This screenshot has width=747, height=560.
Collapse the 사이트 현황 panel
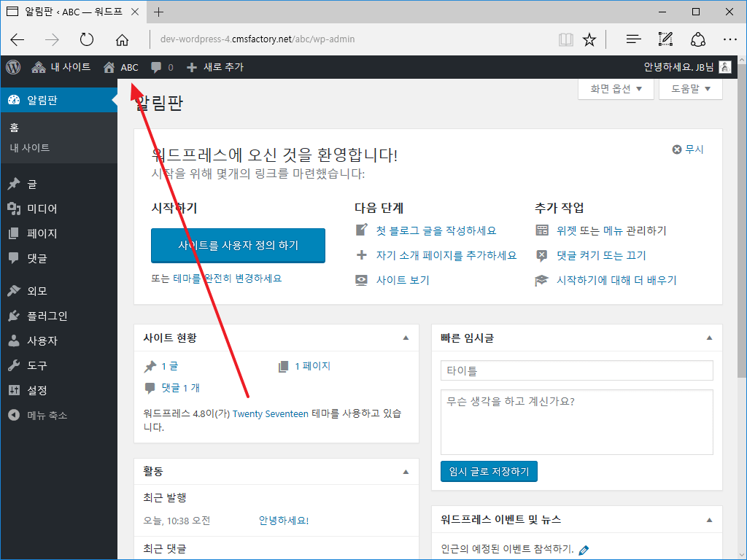406,338
